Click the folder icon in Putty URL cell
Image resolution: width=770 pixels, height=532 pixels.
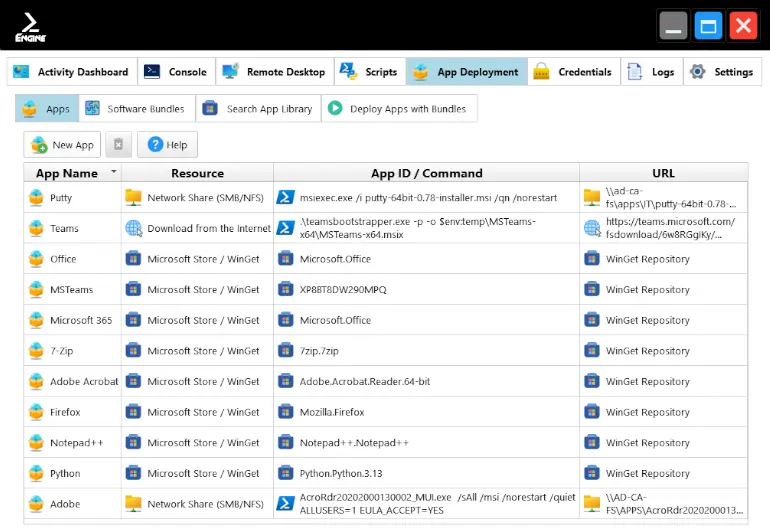592,198
